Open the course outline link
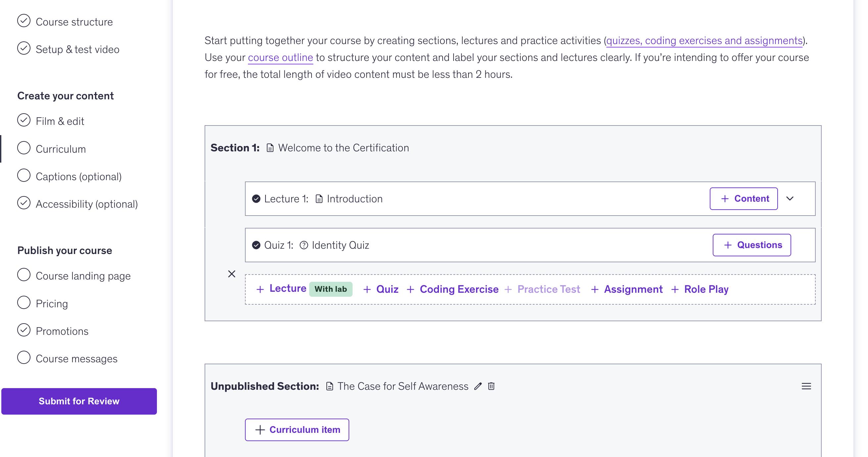Viewport: 868px width, 457px height. (280, 58)
